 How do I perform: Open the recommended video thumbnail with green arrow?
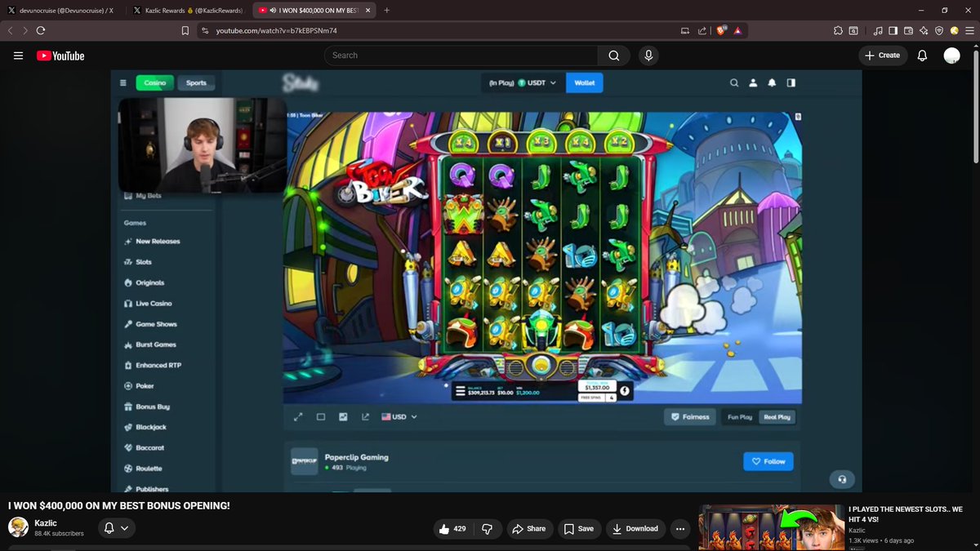click(x=770, y=527)
